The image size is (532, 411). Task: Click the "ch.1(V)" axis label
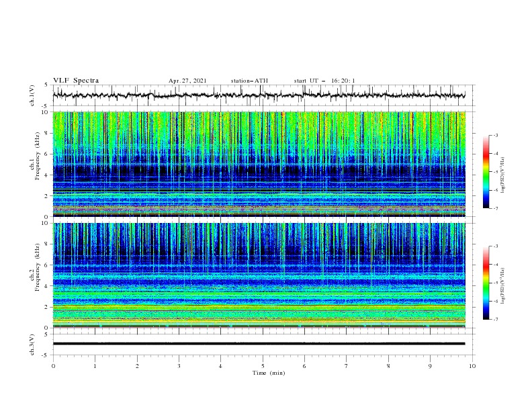pos(32,95)
